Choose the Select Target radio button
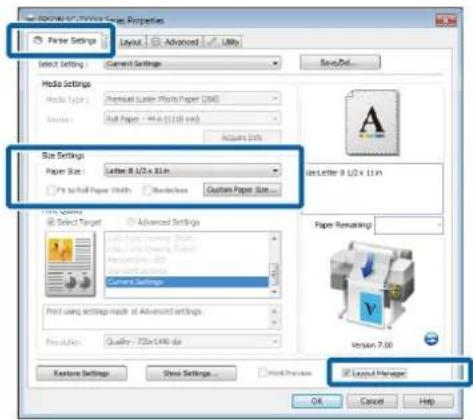 click(x=51, y=222)
